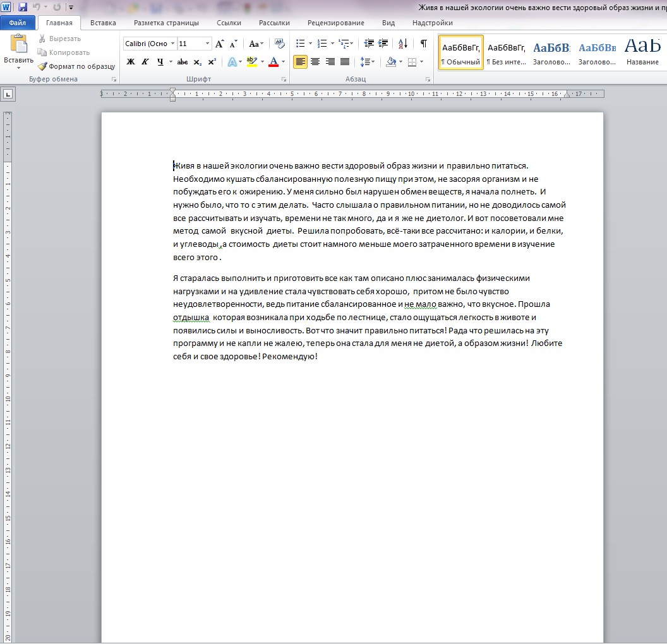Decrease font size with the shrink font icon

coord(234,44)
